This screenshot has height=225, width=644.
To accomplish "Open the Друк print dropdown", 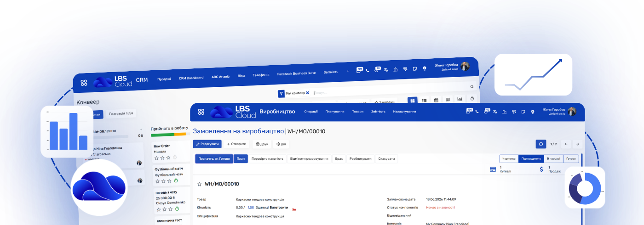I will 262,144.
